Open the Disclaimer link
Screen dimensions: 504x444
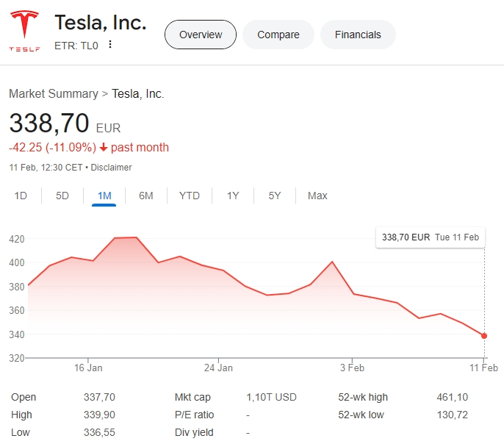pyautogui.click(x=112, y=168)
